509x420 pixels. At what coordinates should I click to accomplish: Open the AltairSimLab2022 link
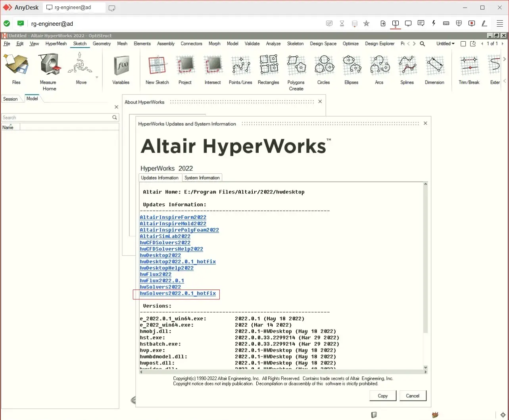pyautogui.click(x=165, y=236)
